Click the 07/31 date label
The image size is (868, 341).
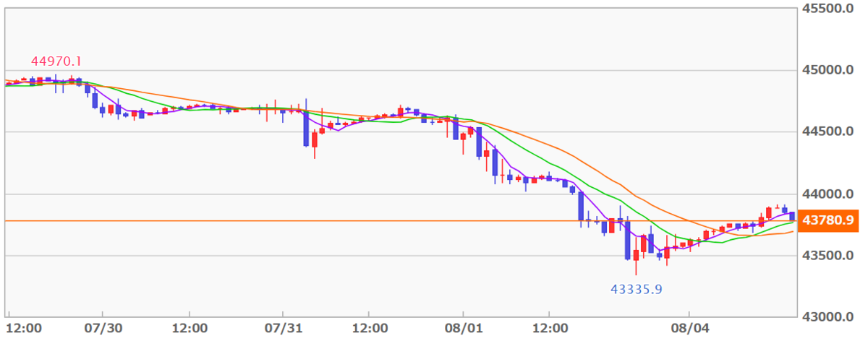click(283, 329)
